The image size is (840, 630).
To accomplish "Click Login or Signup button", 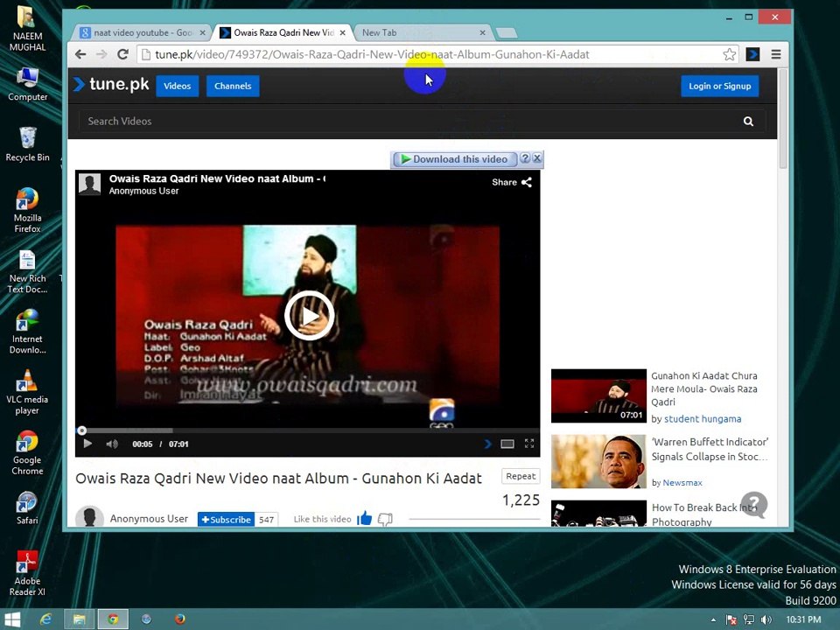I will click(719, 86).
